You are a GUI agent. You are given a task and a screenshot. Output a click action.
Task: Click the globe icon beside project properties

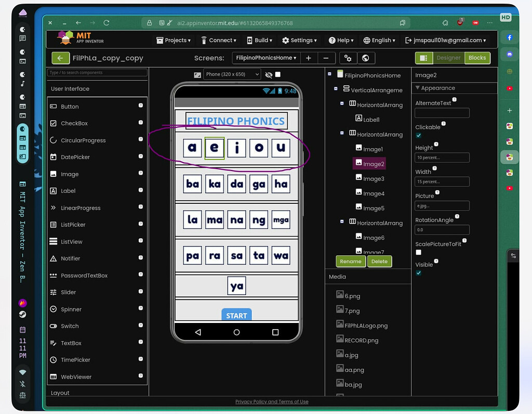click(366, 58)
